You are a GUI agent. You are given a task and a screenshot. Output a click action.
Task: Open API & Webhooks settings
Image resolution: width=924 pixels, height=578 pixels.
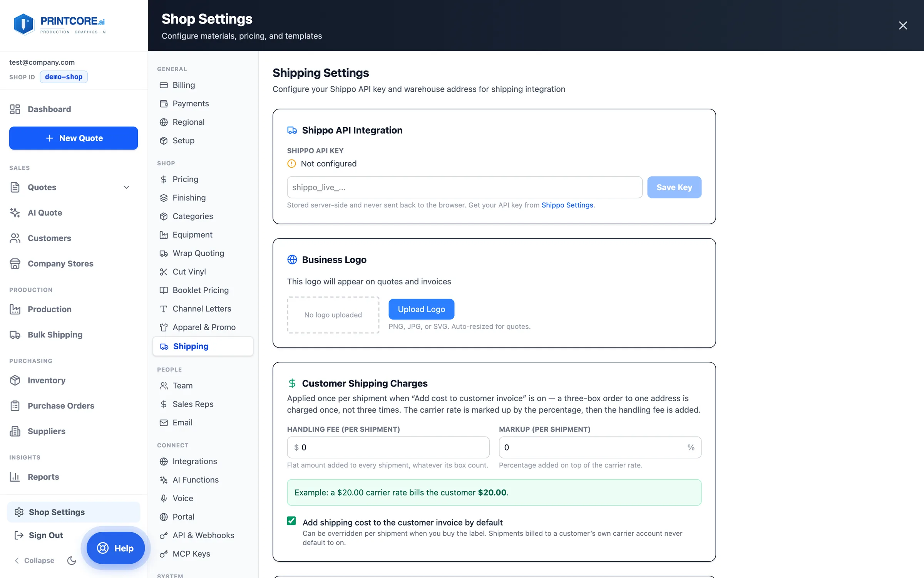(203, 536)
